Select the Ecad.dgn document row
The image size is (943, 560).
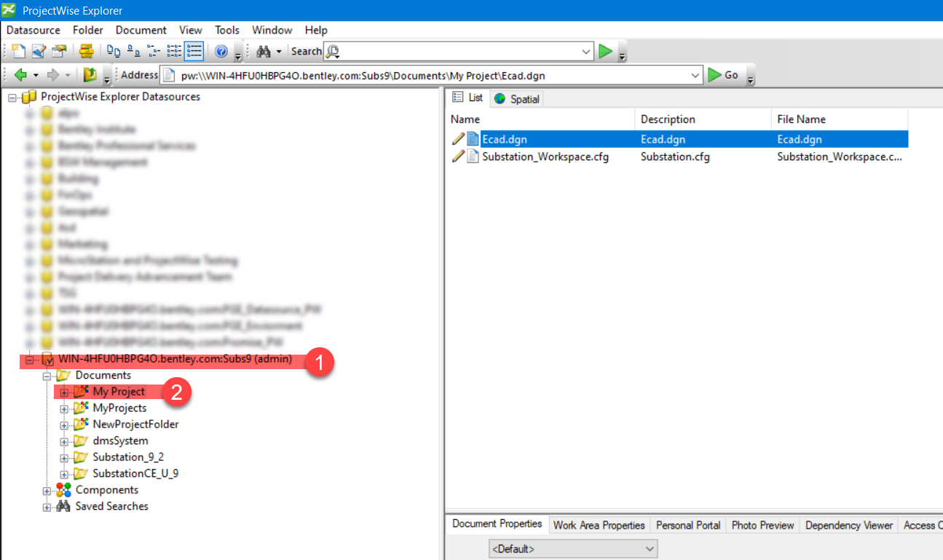[x=679, y=138]
